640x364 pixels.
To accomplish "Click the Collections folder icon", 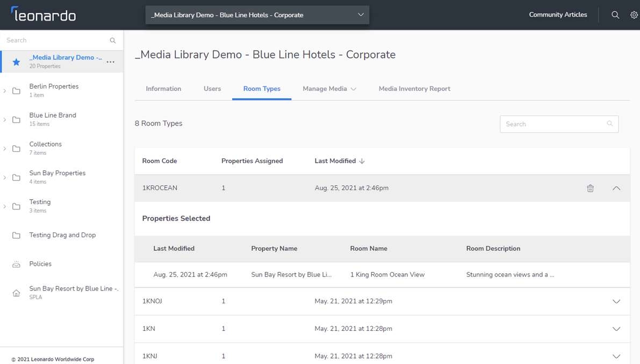I will (x=16, y=149).
